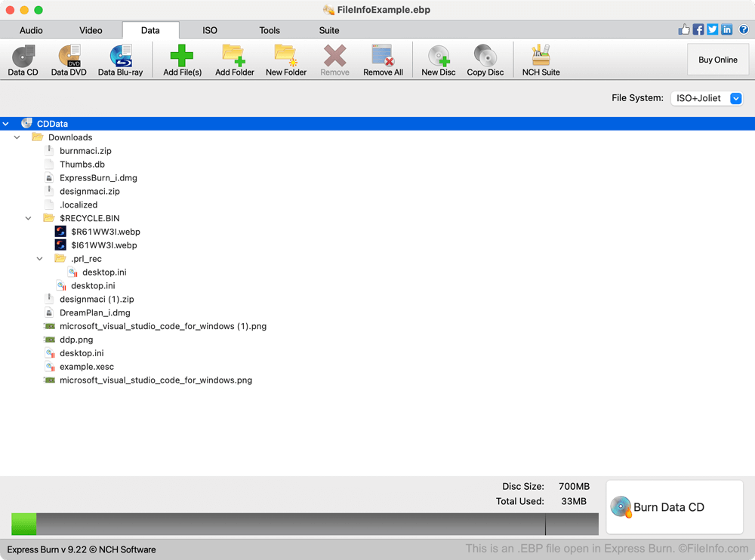The image size is (755, 560).
Task: Open the Tools tab
Action: point(270,30)
